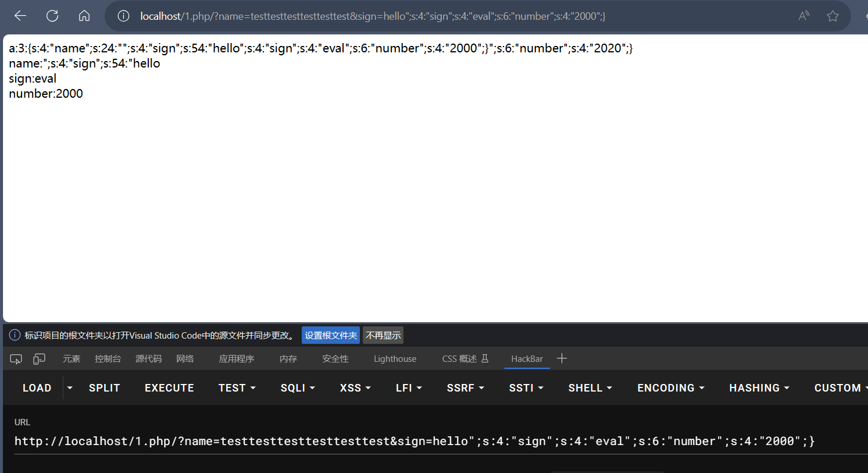Screen dimensions: 868x473
Task: Open the dropdown arrow next to LOAD
Action: 70,387
